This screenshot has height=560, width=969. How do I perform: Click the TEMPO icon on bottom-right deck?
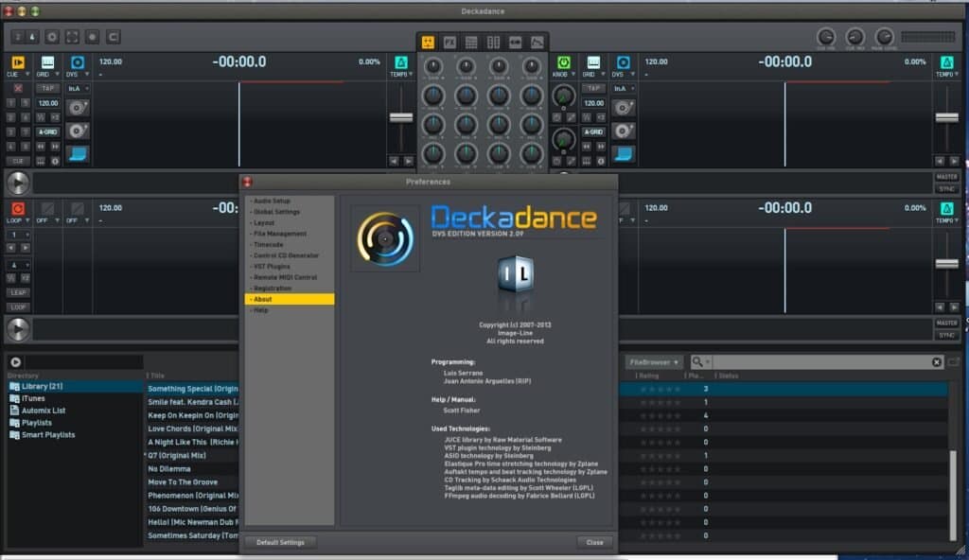[x=946, y=208]
